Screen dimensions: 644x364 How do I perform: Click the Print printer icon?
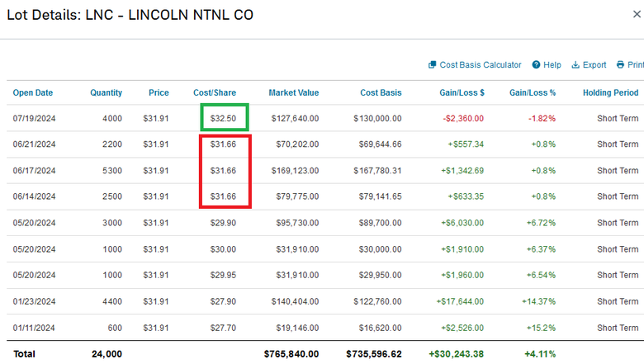click(620, 65)
